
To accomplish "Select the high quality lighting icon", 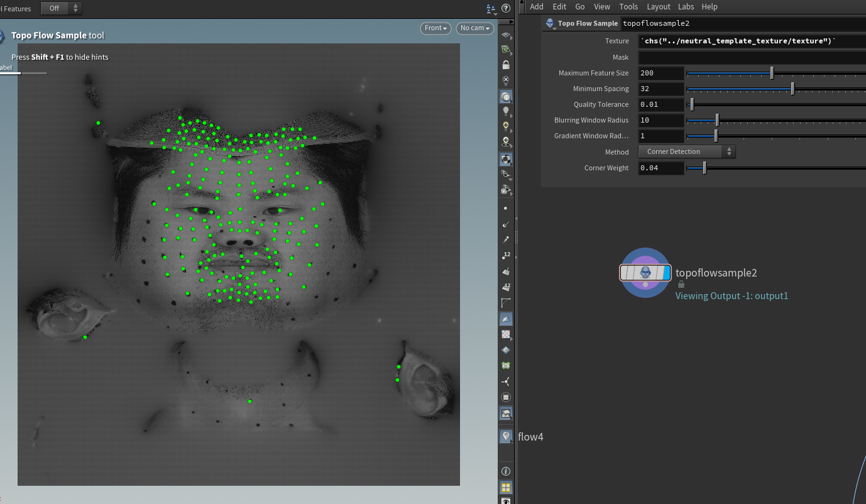I will point(506,126).
